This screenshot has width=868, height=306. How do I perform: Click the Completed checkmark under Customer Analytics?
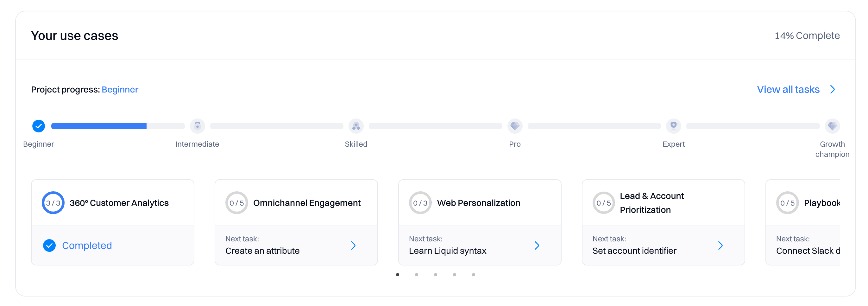pyautogui.click(x=49, y=245)
